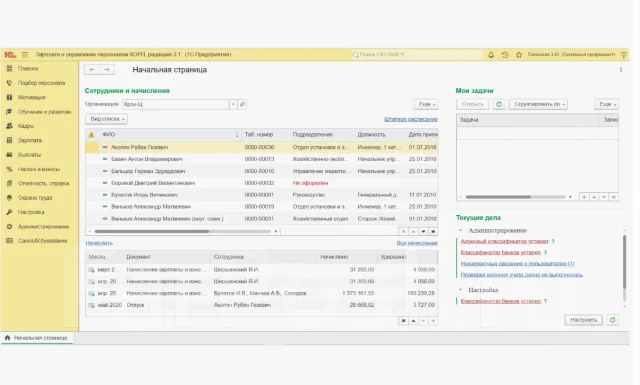
Task: Refresh the Текущие дела panel
Action: (x=612, y=320)
